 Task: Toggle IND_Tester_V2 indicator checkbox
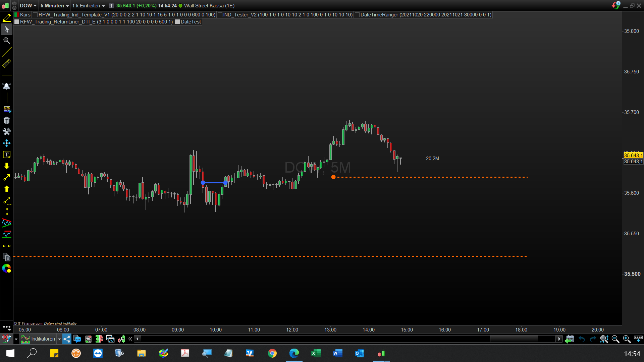(220, 15)
